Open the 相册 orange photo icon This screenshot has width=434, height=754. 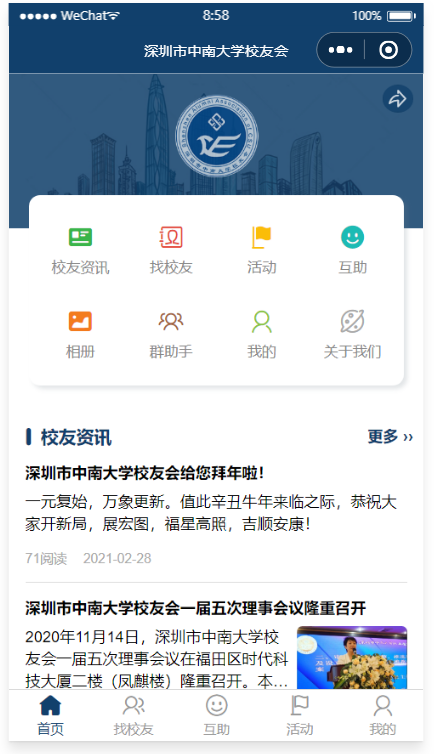point(80,321)
